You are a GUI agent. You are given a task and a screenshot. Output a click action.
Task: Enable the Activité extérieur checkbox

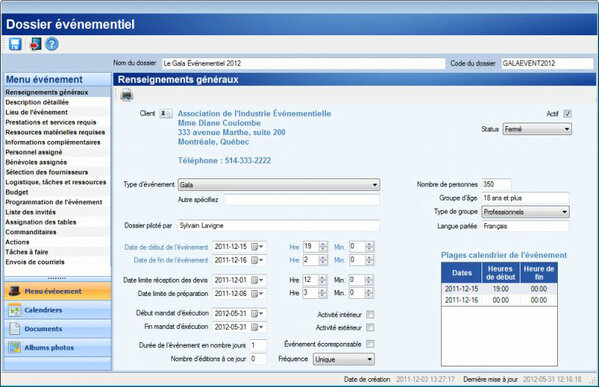[x=370, y=327]
